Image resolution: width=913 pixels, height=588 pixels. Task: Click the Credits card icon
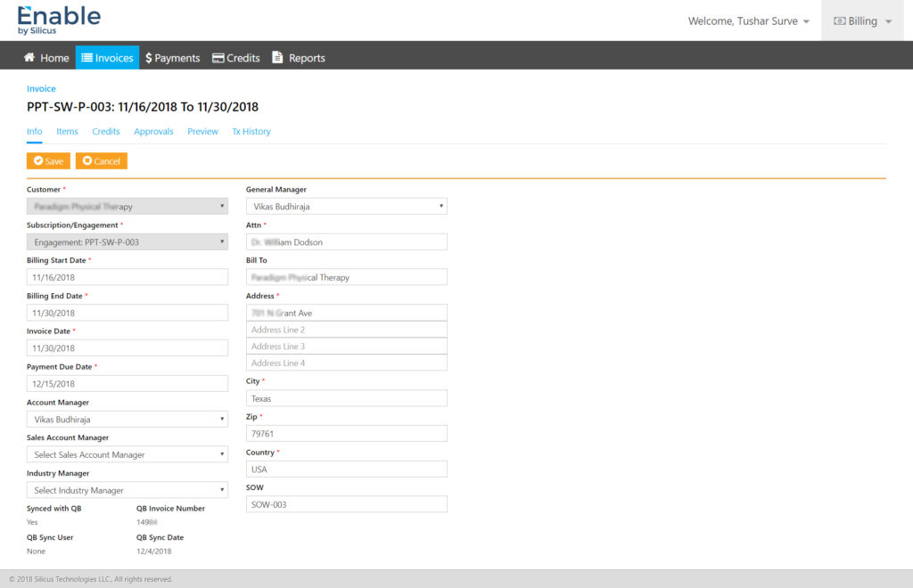[x=218, y=58]
